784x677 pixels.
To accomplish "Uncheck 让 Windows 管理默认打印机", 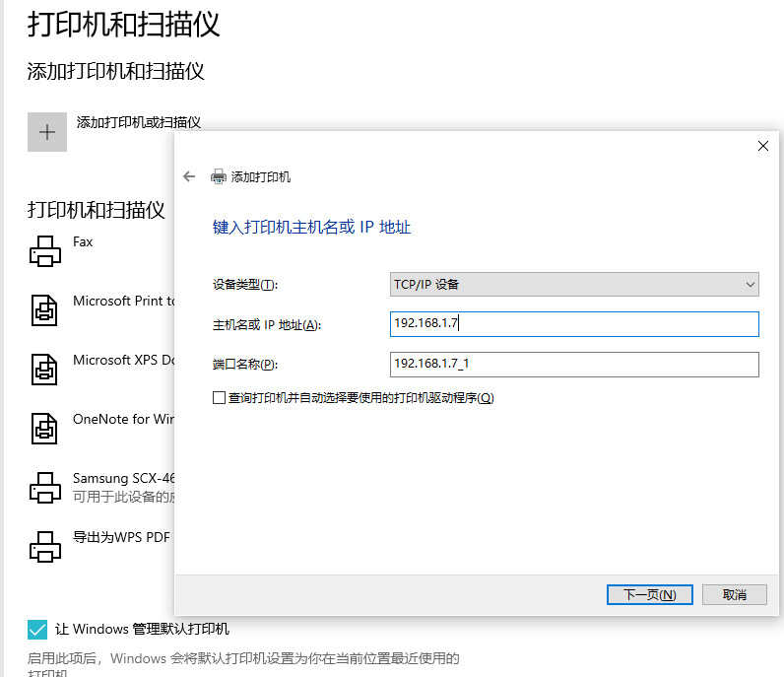I will click(37, 630).
